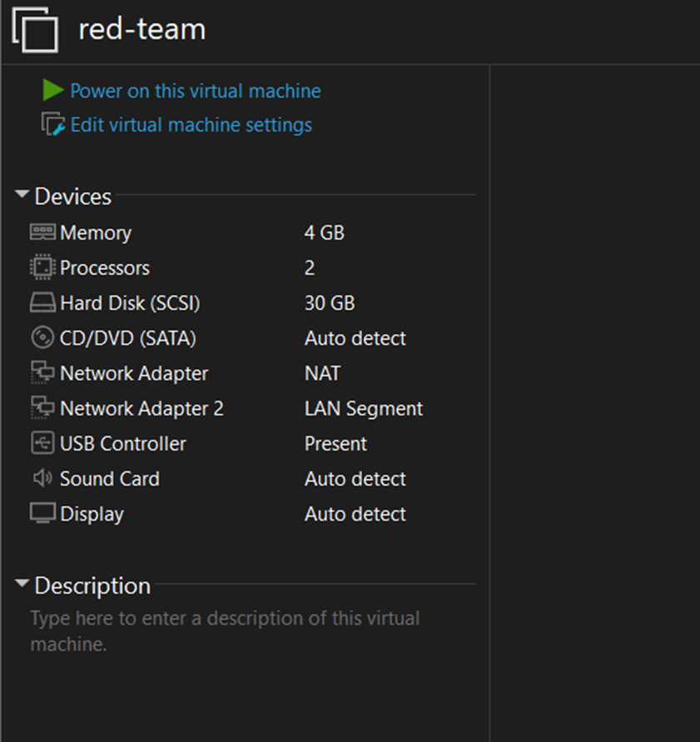Viewport: 700px width, 742px height.
Task: Click the Network Adapter 2 icon
Action: point(42,408)
